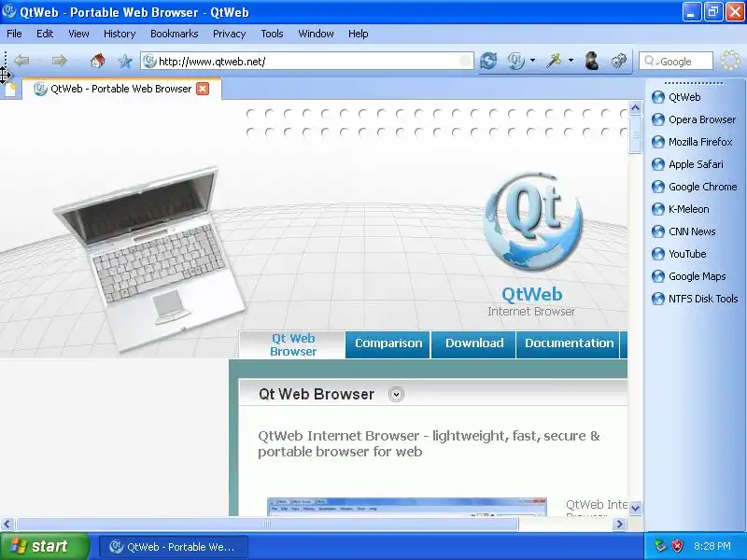Click the large Qt globe logo
The height and width of the screenshot is (560, 747).
pos(533,221)
